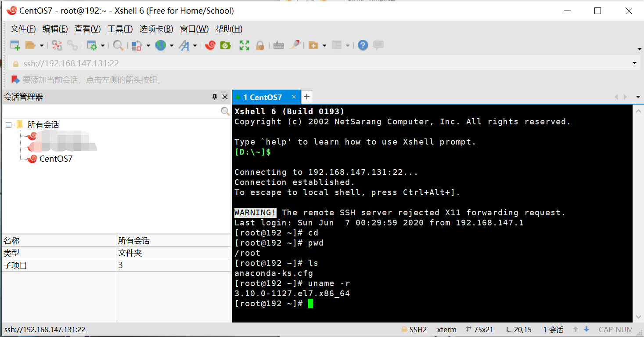
Task: Close the 1 CentOS7 tab
Action: coord(294,97)
